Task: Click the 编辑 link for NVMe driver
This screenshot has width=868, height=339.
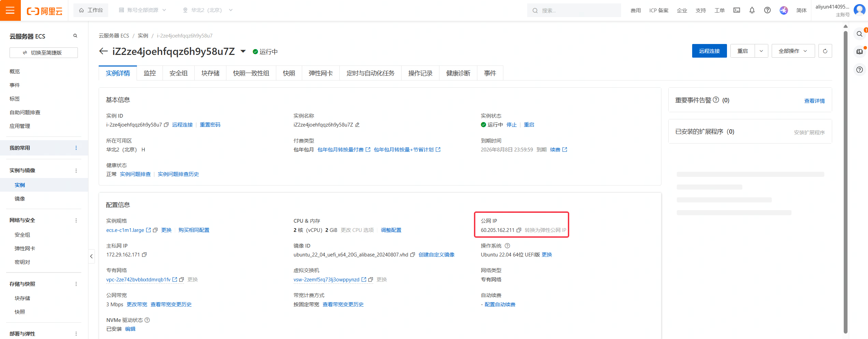Action: click(130, 329)
